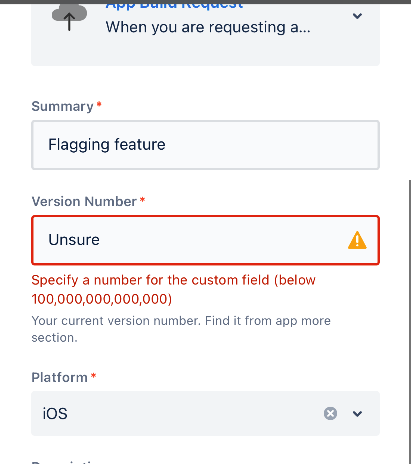411x464 pixels.
Task: Click the 'Unsure' text in Version Number
Action: [x=74, y=240]
